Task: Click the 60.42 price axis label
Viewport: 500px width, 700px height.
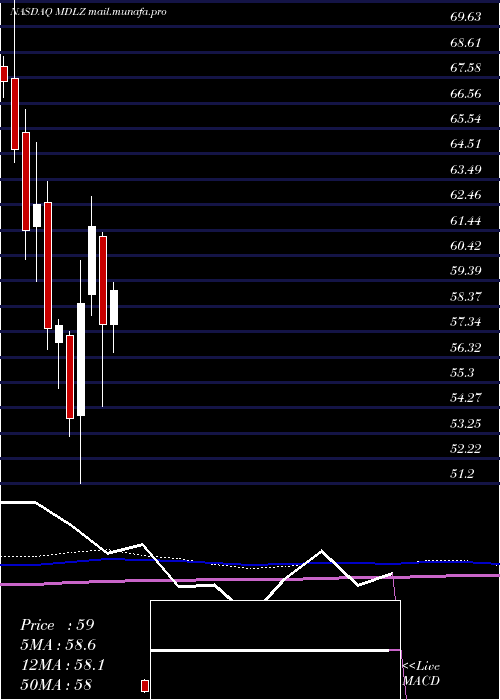Action: click(466, 246)
